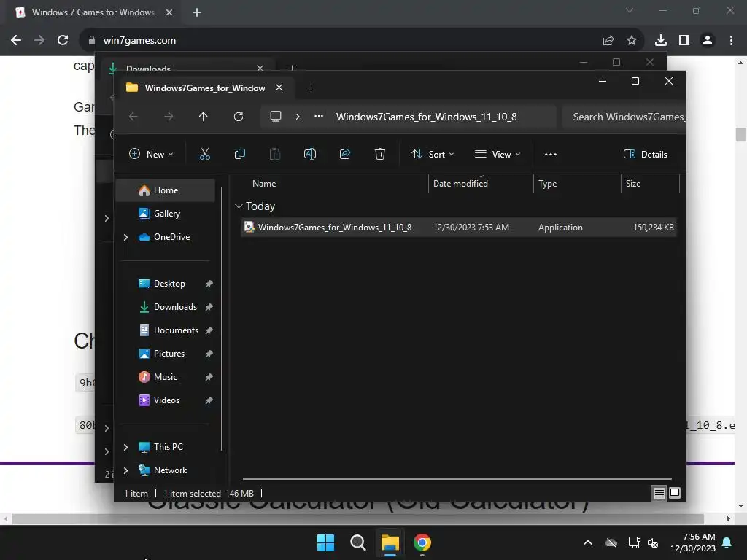Reload the win7games.com page
The width and height of the screenshot is (747, 560).
tap(63, 41)
